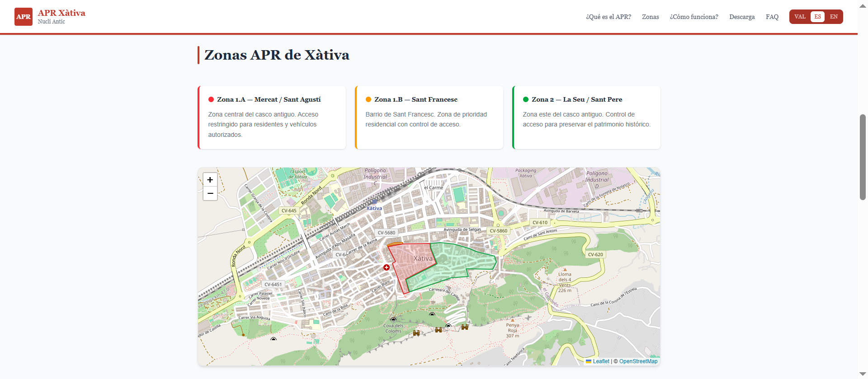Image resolution: width=868 pixels, height=379 pixels.
Task: Open the Descarga nav link
Action: click(x=742, y=17)
